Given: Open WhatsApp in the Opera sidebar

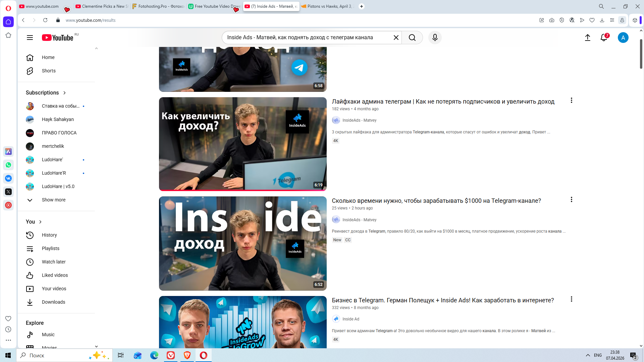Looking at the screenshot, I should (x=8, y=165).
